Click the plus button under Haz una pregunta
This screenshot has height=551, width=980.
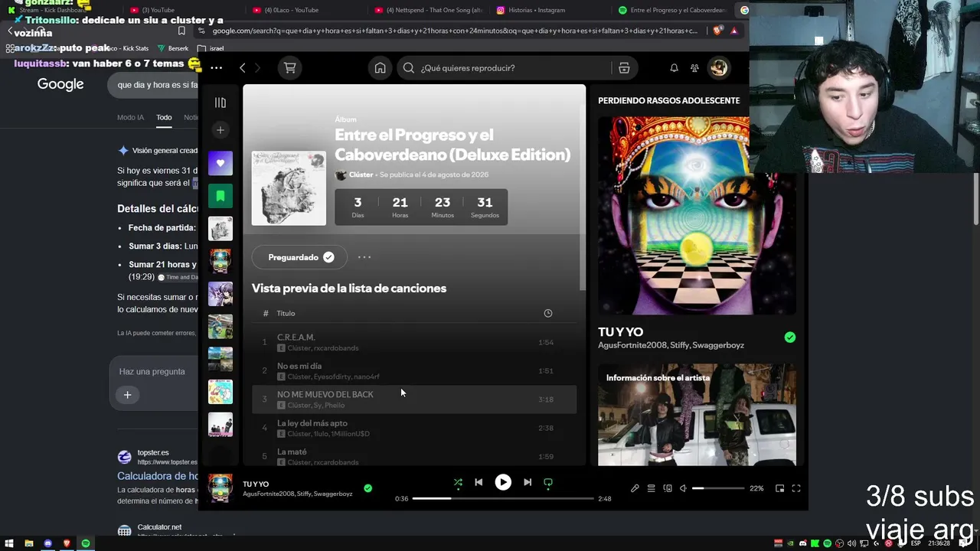(x=128, y=395)
